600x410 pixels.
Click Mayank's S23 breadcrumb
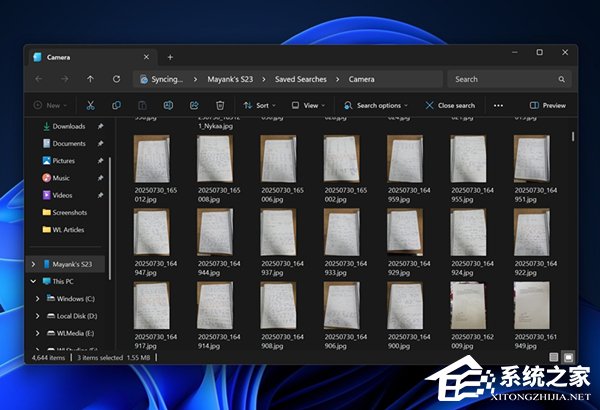coord(230,79)
